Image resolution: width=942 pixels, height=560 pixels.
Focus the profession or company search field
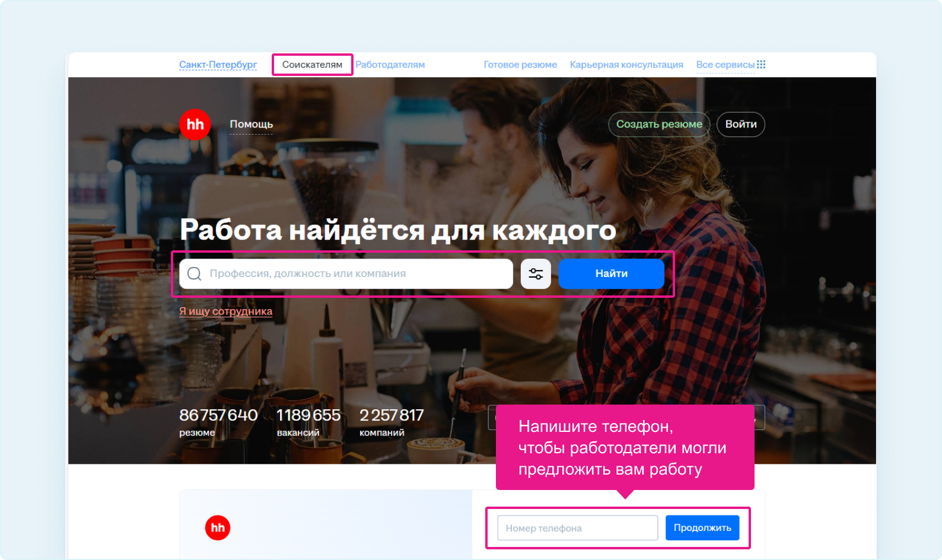346,274
